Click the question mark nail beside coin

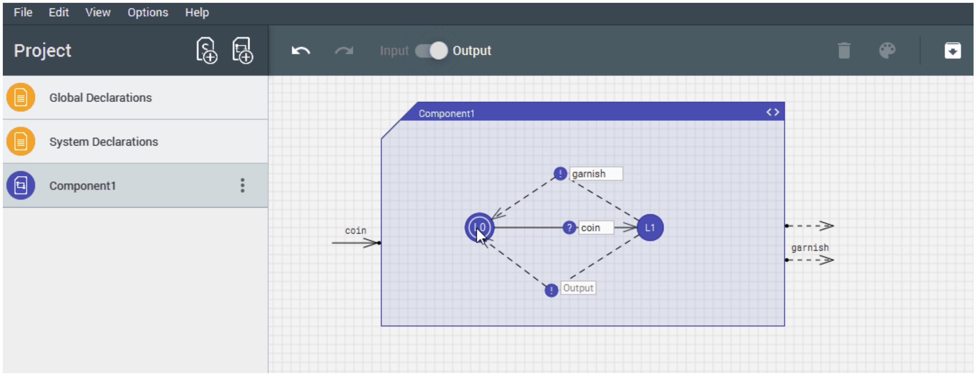tap(569, 228)
